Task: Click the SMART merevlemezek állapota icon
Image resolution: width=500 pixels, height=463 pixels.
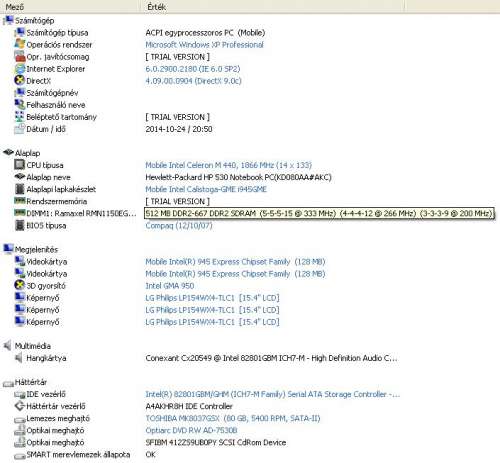Action: click(20, 456)
